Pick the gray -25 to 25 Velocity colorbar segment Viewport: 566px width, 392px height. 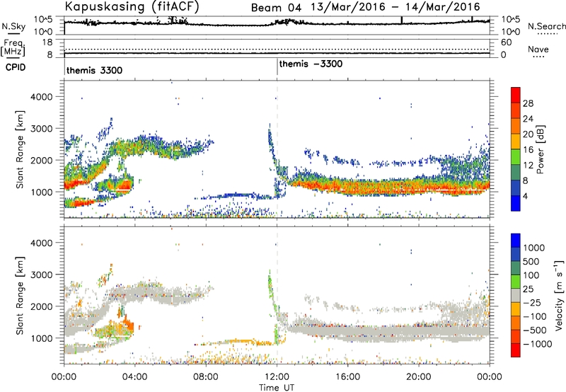coord(516,295)
